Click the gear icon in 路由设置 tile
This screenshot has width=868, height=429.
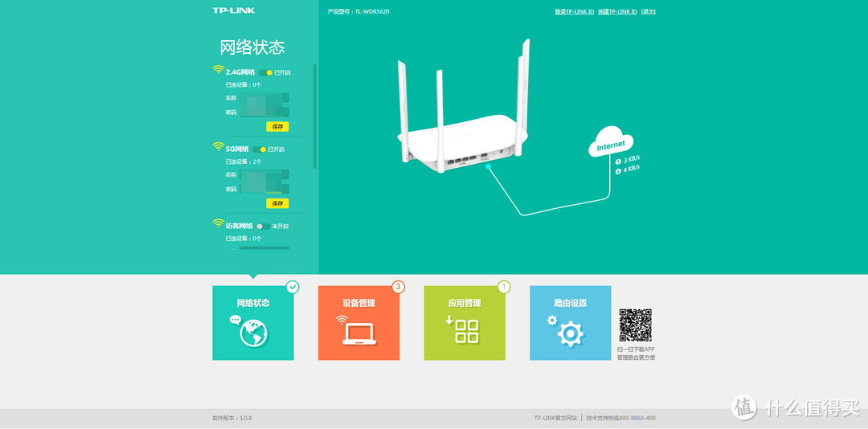coord(570,333)
